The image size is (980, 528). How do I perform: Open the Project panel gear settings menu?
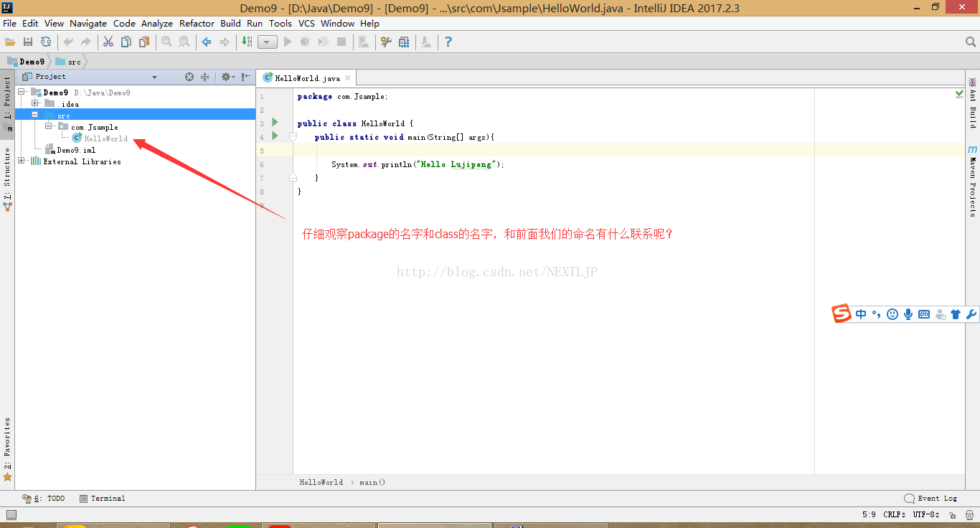(x=227, y=77)
